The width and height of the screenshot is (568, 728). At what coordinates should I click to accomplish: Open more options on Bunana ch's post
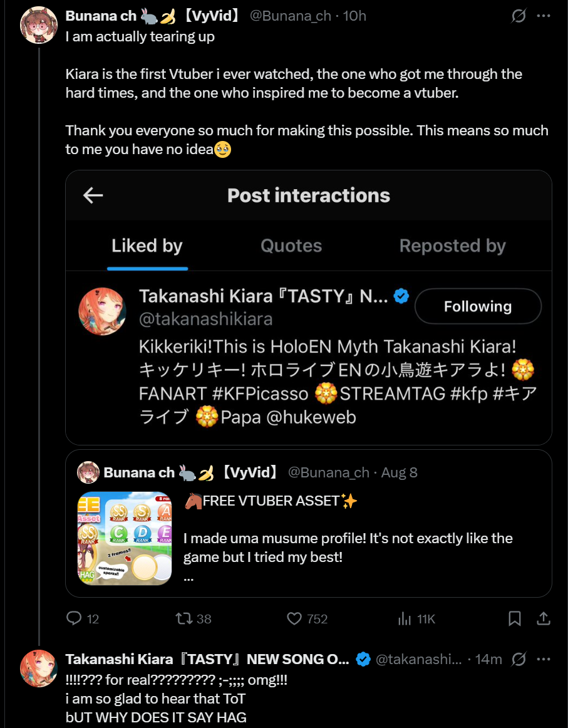[544, 16]
